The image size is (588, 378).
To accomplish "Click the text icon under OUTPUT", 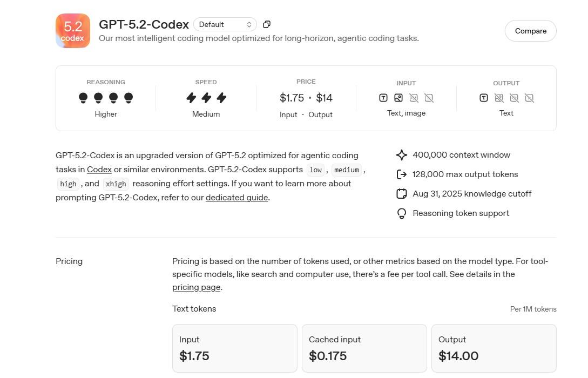I will (484, 98).
